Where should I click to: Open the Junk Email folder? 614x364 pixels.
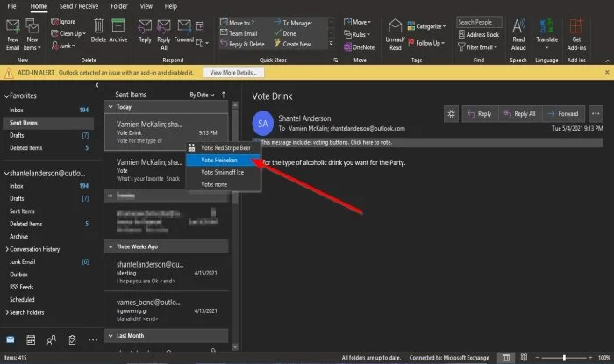tap(47, 262)
